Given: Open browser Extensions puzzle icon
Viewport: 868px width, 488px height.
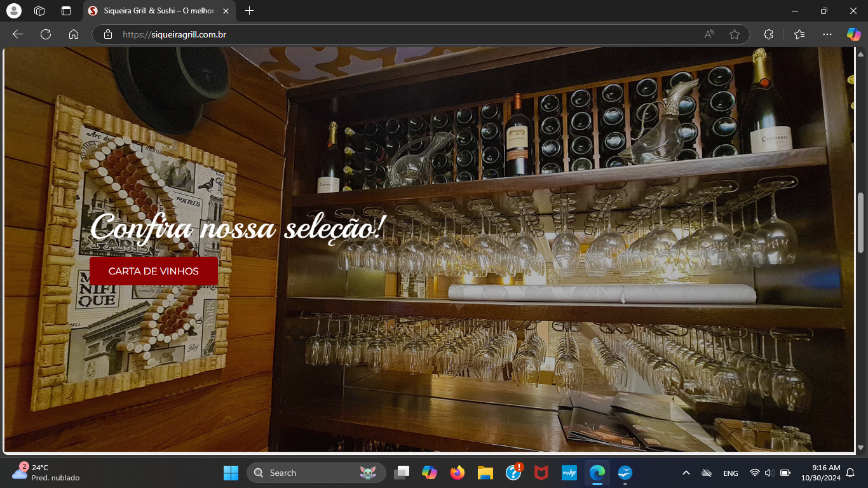Looking at the screenshot, I should pyautogui.click(x=768, y=34).
